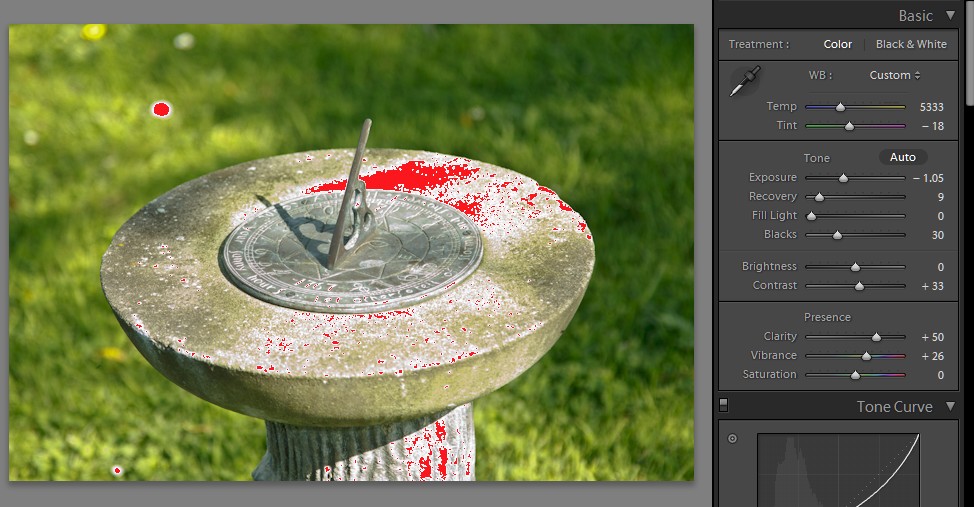Image resolution: width=974 pixels, height=507 pixels.
Task: Click the Tone Curve target adjustment icon
Action: pyautogui.click(x=732, y=438)
